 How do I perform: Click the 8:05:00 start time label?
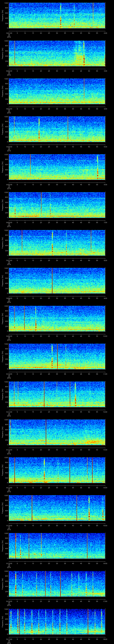[9, 184]
